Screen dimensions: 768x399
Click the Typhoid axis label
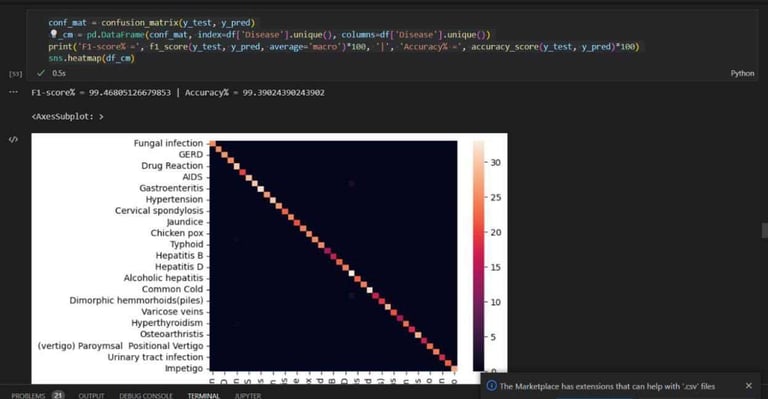click(x=186, y=244)
